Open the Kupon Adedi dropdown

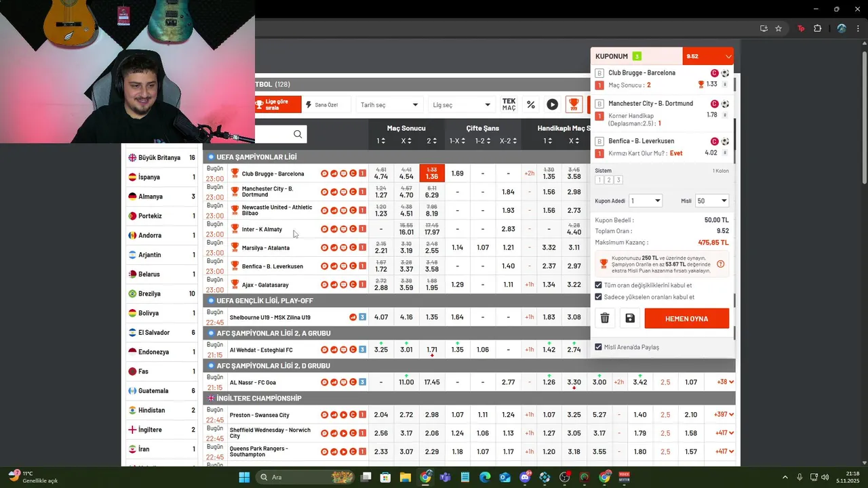[645, 201]
